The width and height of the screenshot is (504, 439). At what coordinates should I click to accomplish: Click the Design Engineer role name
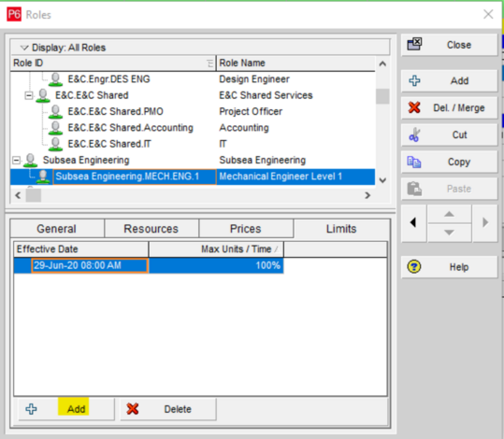click(x=254, y=79)
